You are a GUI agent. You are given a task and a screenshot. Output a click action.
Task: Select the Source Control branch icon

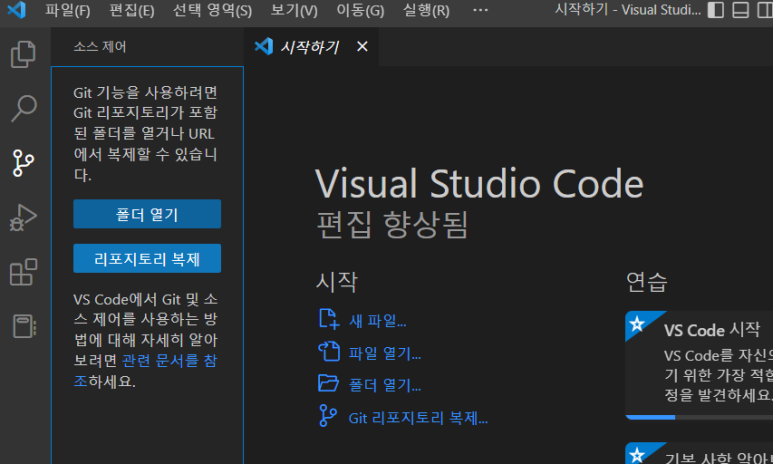(x=23, y=163)
